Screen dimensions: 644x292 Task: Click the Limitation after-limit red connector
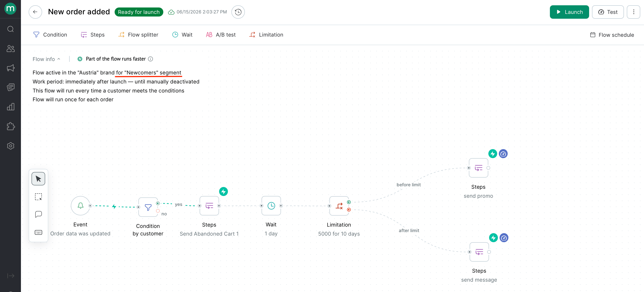pyautogui.click(x=349, y=210)
